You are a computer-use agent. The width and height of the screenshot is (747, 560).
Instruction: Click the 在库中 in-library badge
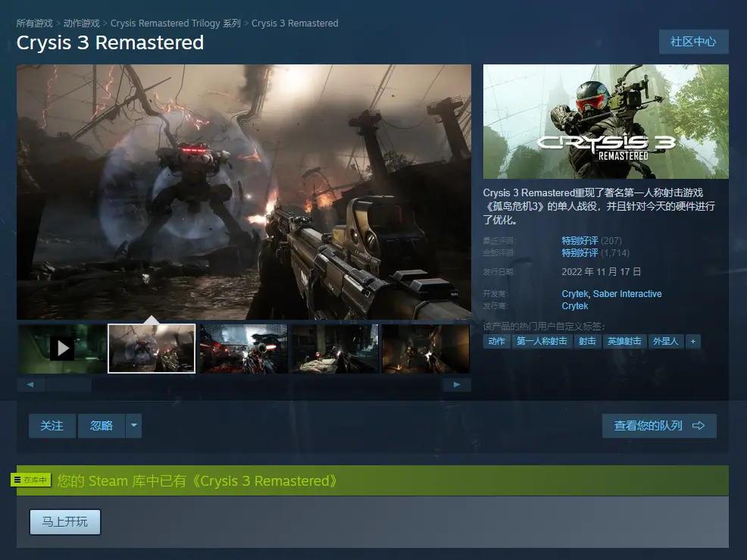pyautogui.click(x=30, y=480)
